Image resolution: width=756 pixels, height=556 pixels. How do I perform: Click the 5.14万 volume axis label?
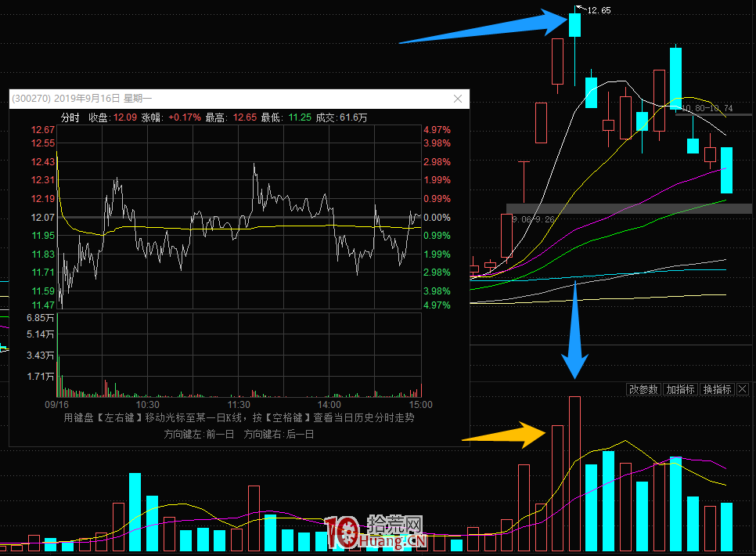pos(40,334)
